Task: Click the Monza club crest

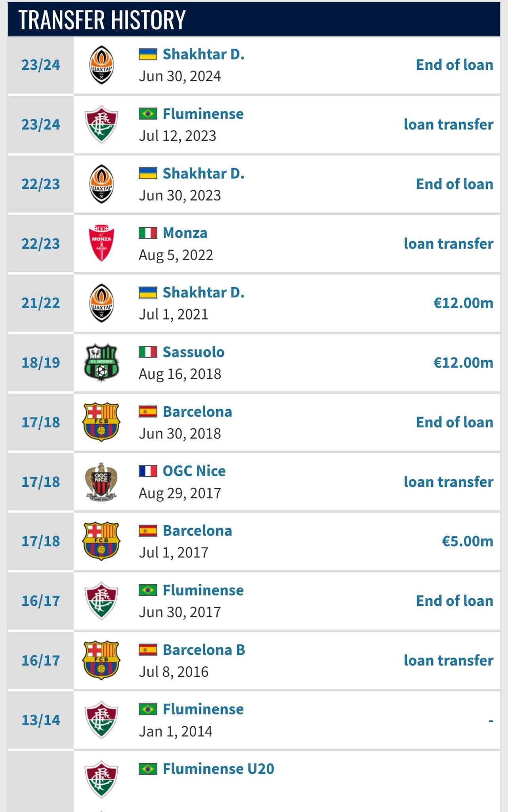Action: click(101, 243)
